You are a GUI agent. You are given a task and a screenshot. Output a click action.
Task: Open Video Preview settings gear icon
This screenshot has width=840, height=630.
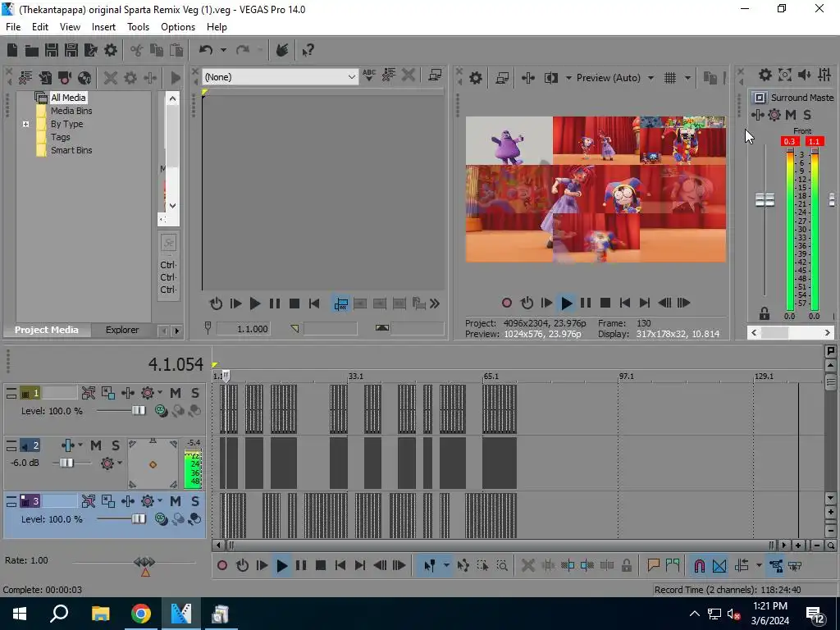point(476,78)
